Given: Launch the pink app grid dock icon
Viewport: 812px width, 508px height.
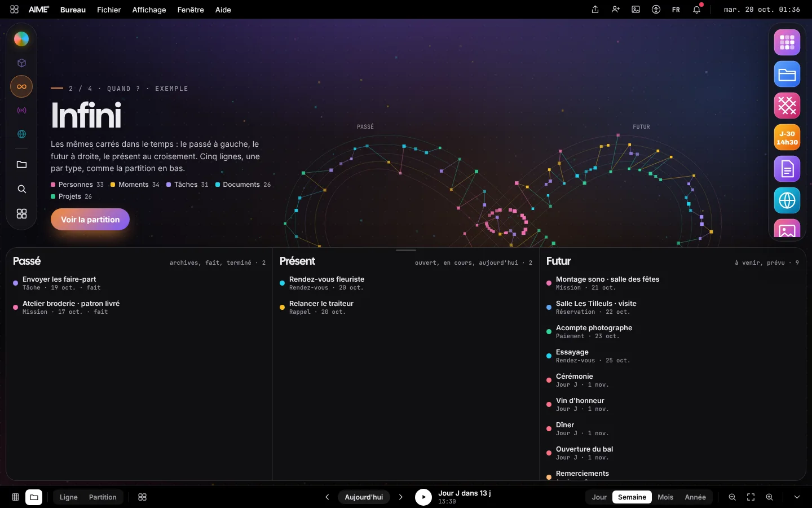Looking at the screenshot, I should [x=787, y=42].
